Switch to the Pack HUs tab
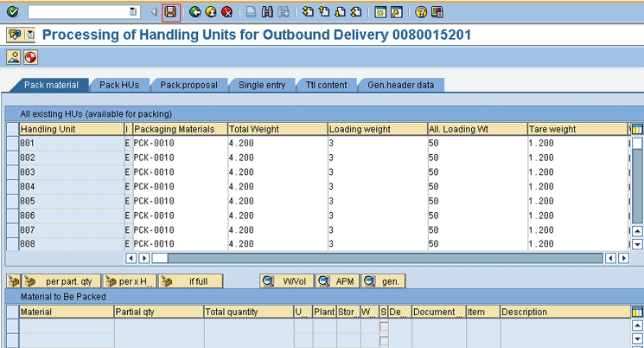This screenshot has height=348, width=644. coord(119,85)
